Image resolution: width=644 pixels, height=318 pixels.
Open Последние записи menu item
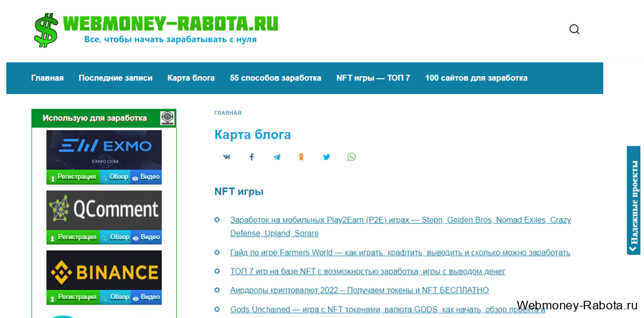(116, 78)
